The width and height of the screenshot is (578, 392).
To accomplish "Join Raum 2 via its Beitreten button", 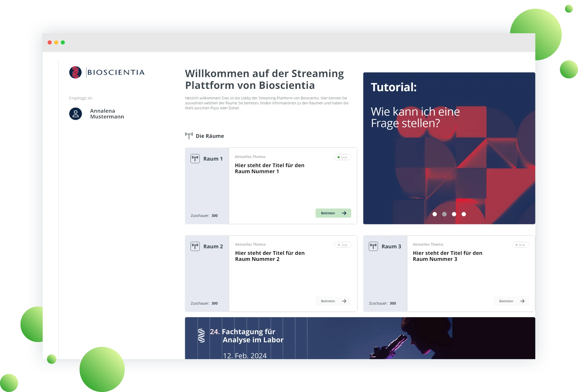I will click(x=333, y=301).
